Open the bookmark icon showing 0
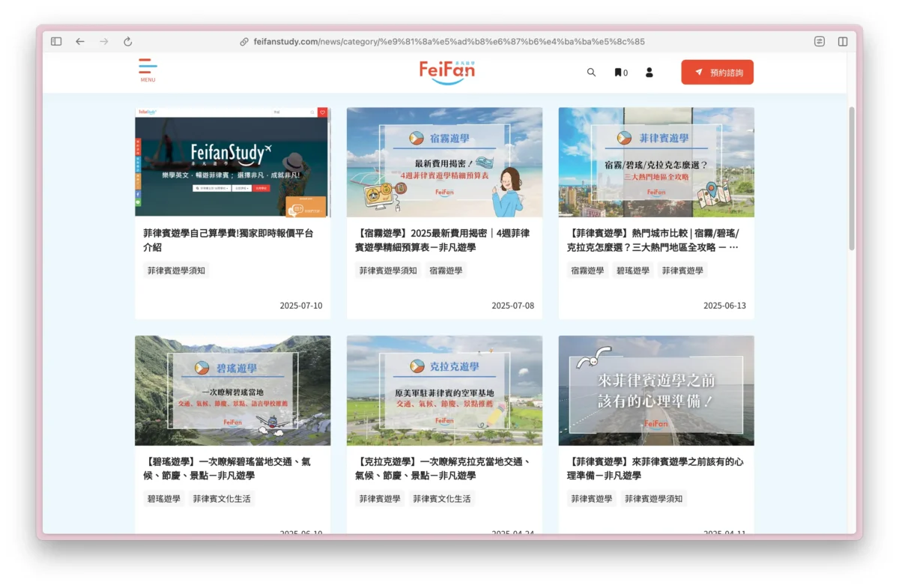Viewport: 899px width, 588px height. click(621, 73)
